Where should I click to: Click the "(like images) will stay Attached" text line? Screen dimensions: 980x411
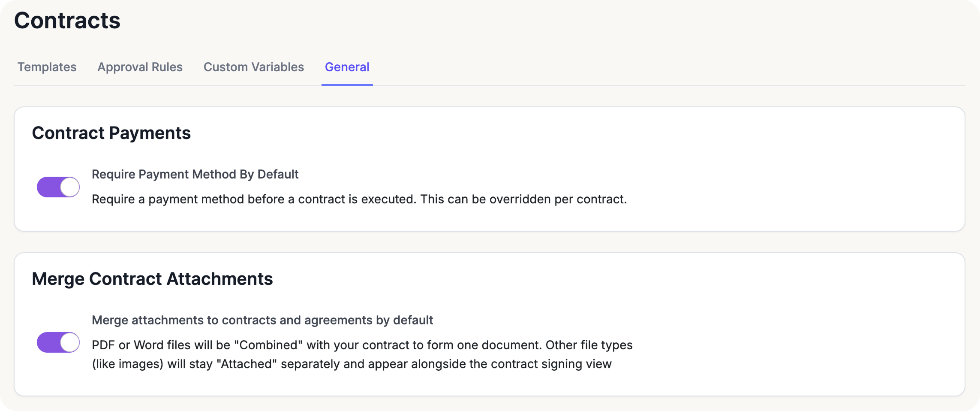click(x=352, y=364)
